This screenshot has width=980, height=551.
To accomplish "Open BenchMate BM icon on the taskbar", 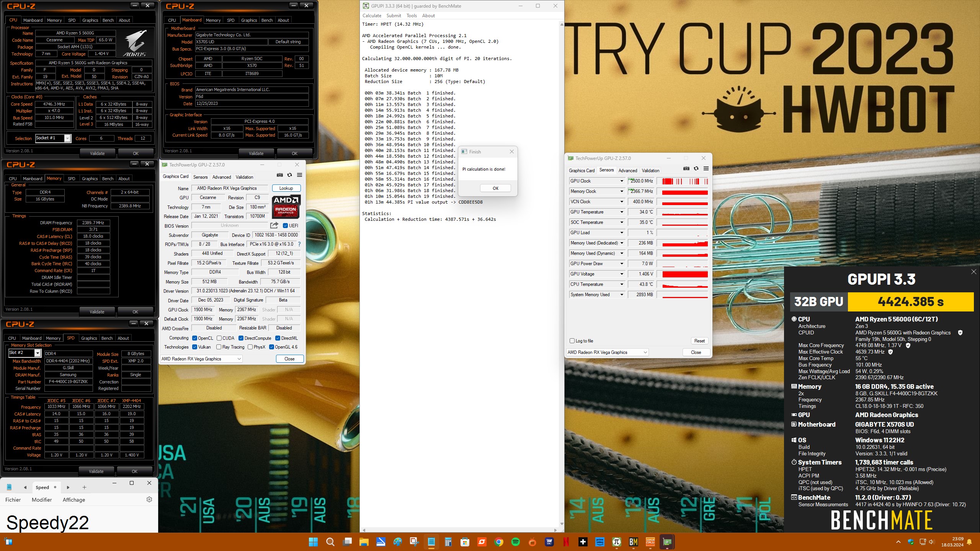I will click(633, 542).
